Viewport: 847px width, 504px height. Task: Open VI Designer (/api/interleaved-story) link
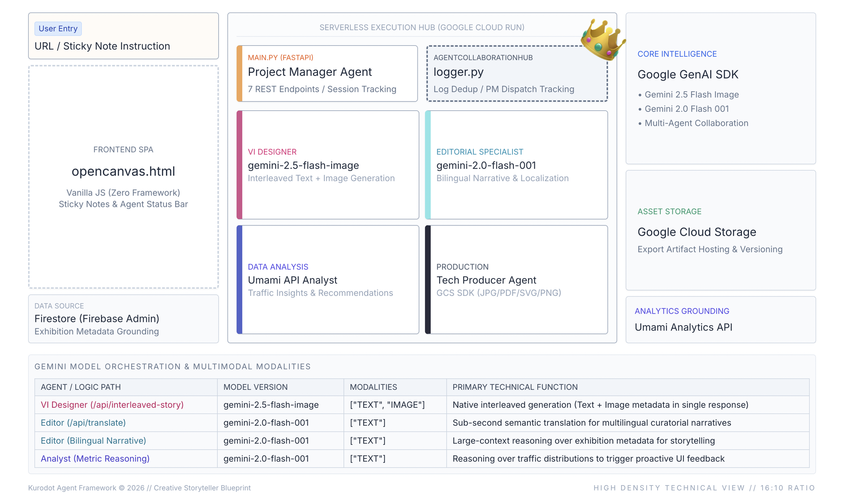[x=112, y=405]
